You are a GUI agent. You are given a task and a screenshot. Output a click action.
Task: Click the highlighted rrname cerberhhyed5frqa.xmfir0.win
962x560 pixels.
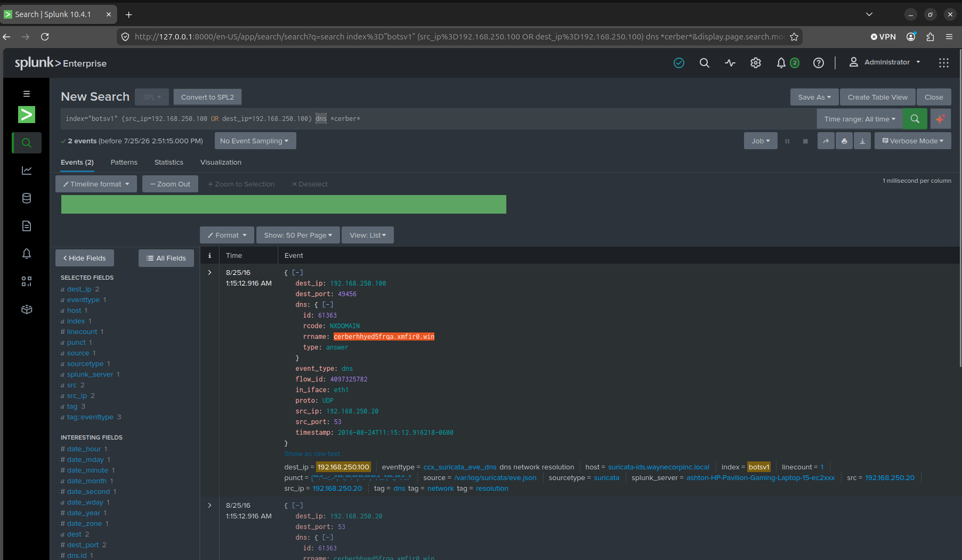pos(384,336)
